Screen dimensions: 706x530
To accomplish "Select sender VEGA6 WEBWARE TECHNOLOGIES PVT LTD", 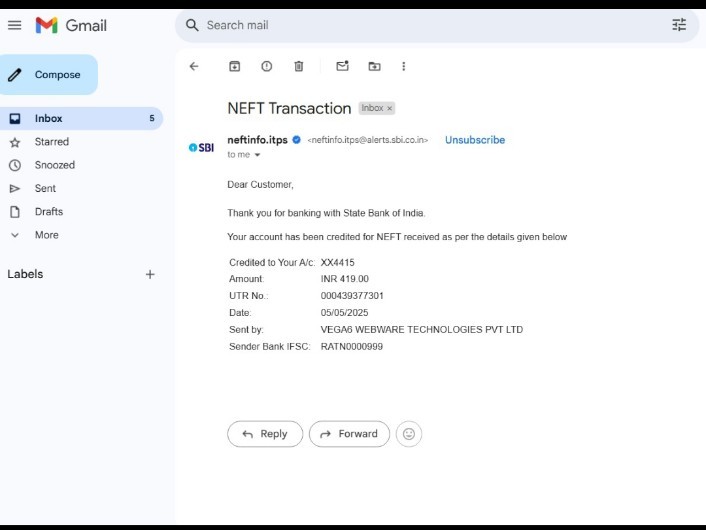I will (x=422, y=330).
